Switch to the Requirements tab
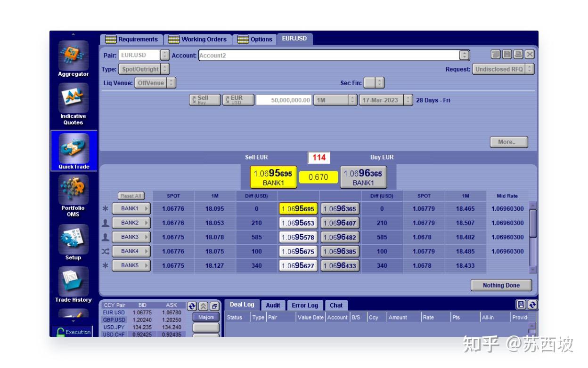The image size is (588, 368). point(131,40)
